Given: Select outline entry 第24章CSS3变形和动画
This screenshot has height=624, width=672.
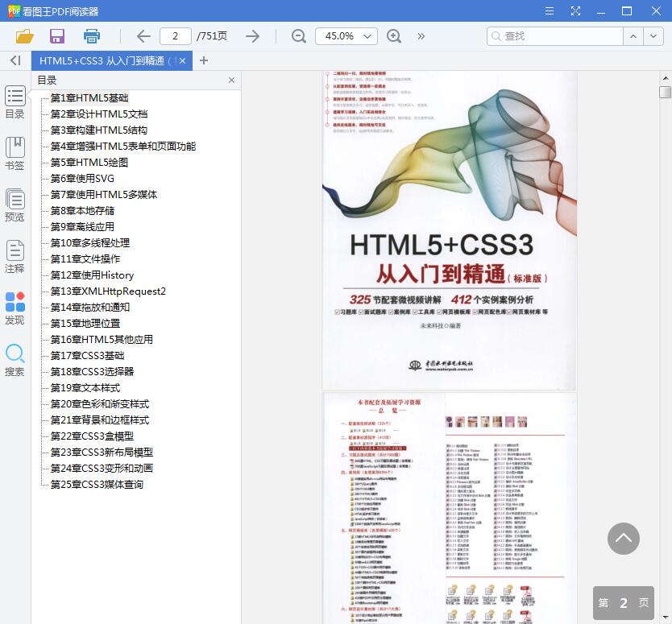Looking at the screenshot, I should point(102,469).
